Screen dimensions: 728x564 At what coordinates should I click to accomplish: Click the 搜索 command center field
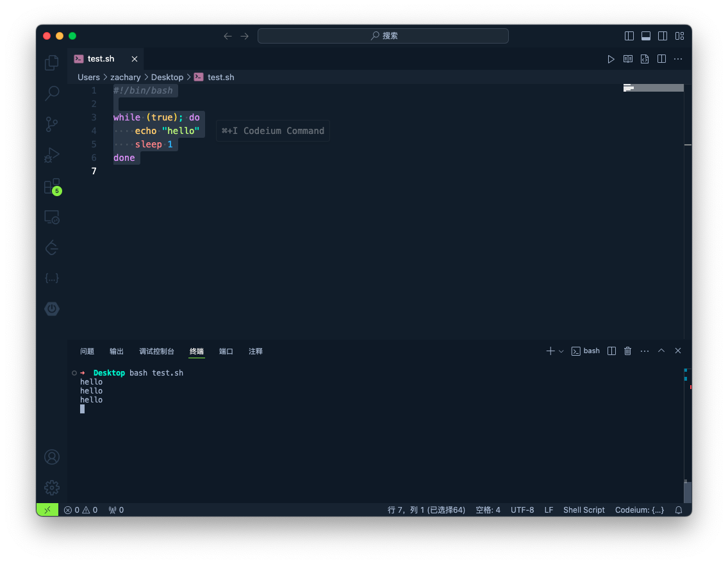(383, 36)
